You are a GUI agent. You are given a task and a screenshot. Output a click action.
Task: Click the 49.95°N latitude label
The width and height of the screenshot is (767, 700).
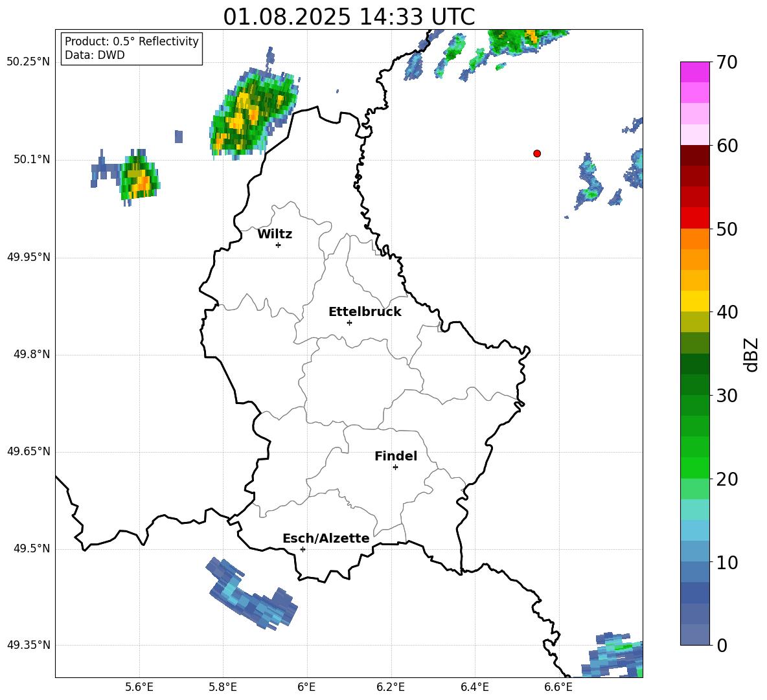tap(29, 257)
